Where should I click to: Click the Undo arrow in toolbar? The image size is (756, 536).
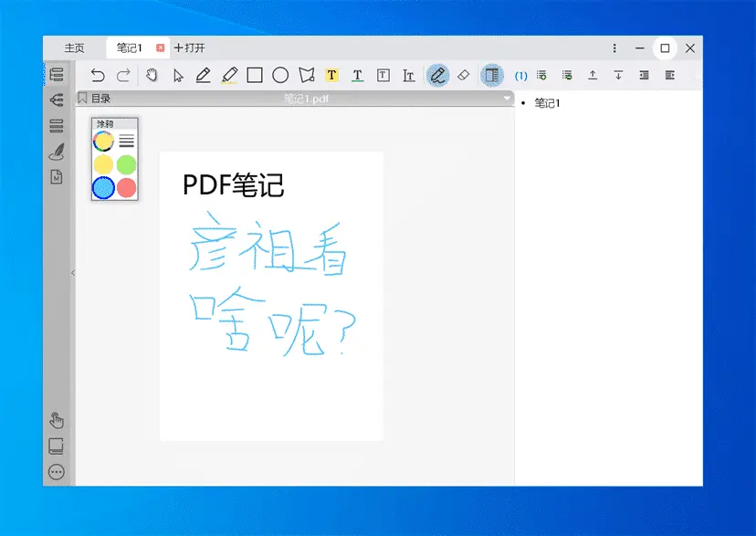[98, 75]
